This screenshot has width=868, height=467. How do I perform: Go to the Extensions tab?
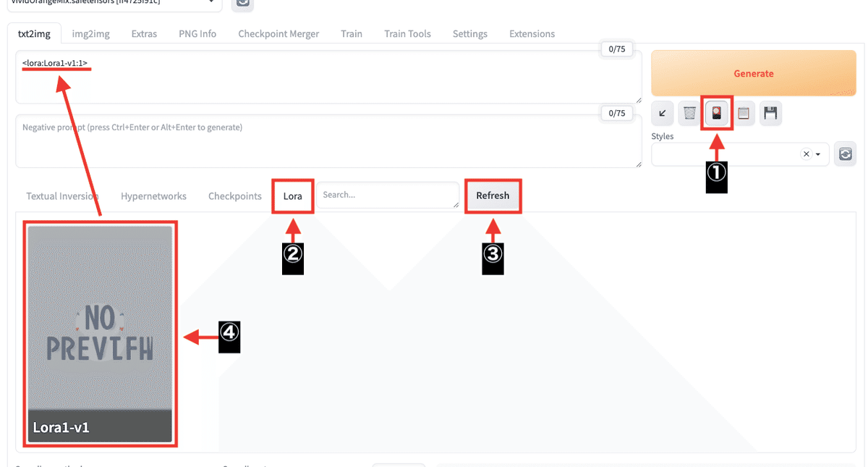(532, 33)
